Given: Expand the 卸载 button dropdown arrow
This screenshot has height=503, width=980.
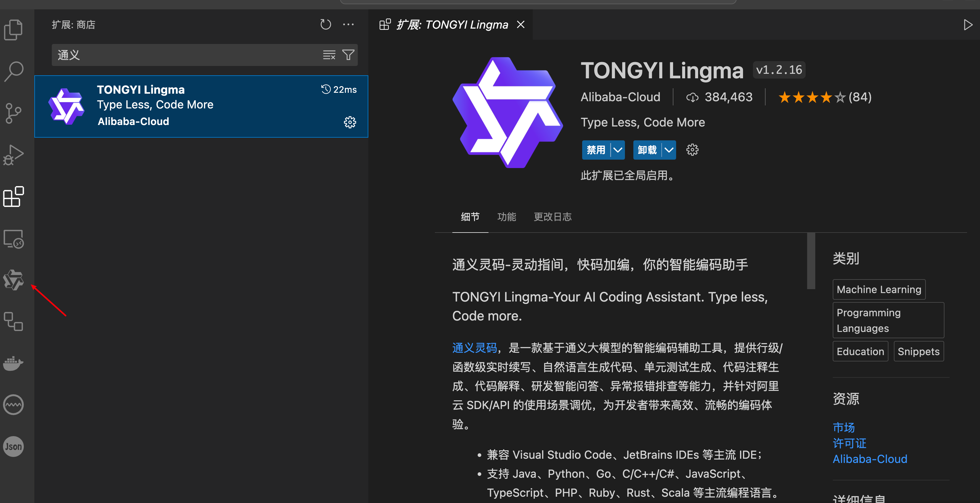Looking at the screenshot, I should click(669, 150).
